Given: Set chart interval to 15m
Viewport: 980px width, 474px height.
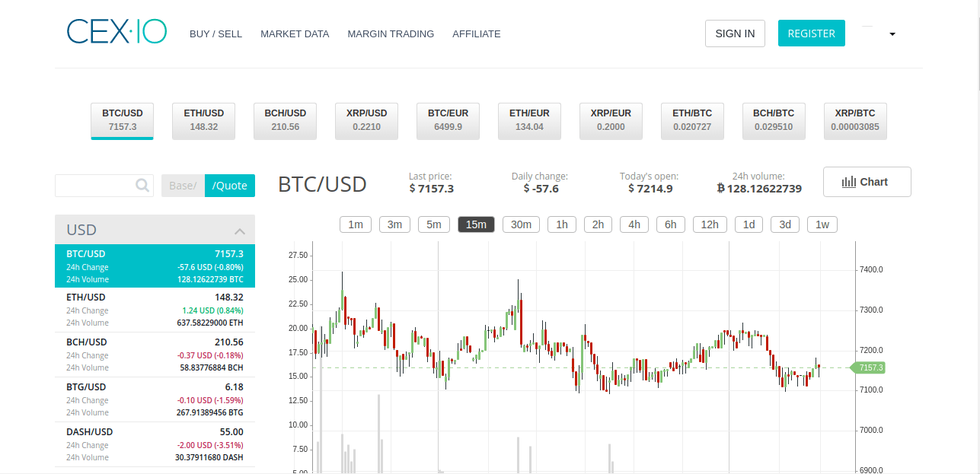Looking at the screenshot, I should coord(476,224).
